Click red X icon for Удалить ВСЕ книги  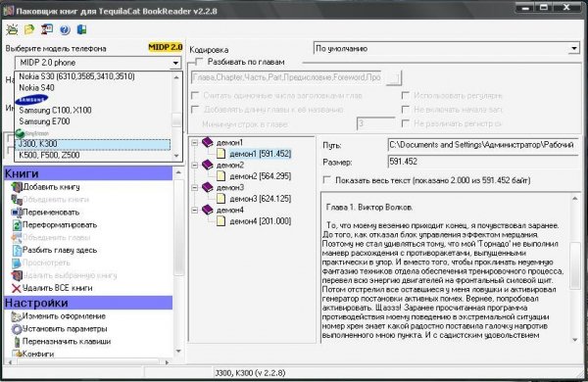point(16,288)
